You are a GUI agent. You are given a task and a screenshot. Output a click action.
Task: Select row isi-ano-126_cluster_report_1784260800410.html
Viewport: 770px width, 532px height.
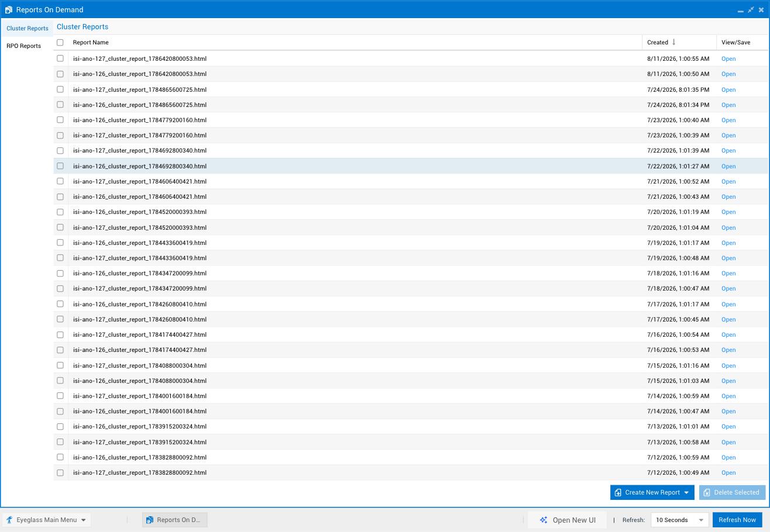pos(410,304)
